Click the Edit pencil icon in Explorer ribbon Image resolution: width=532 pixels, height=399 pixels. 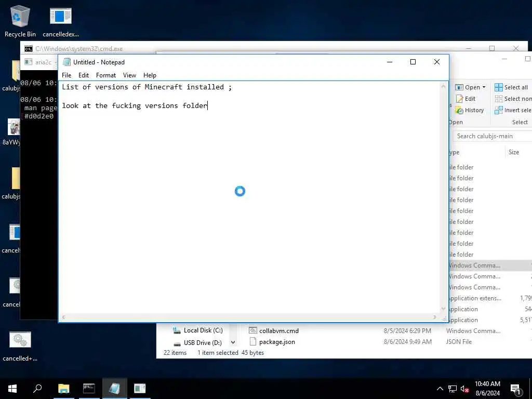coord(459,99)
